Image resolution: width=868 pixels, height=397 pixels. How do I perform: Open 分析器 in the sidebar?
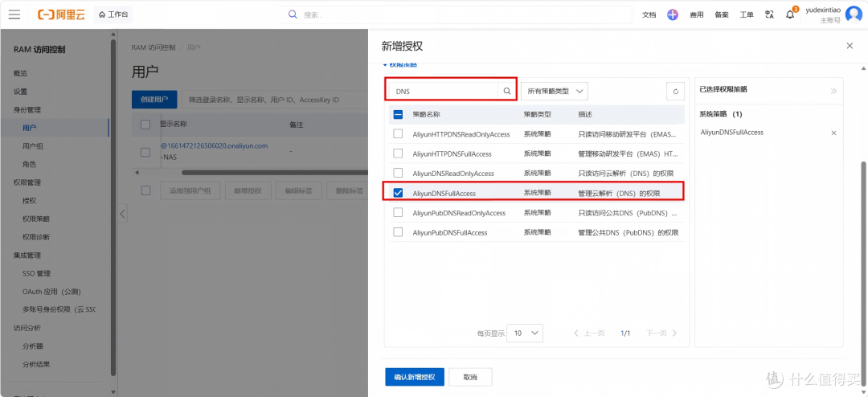(x=33, y=346)
